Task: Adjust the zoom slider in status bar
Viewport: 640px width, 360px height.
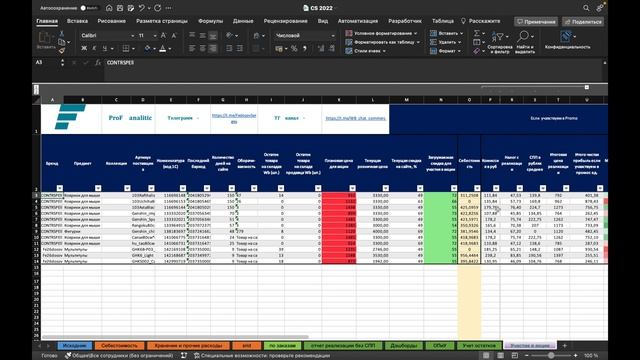Action: coord(551,356)
